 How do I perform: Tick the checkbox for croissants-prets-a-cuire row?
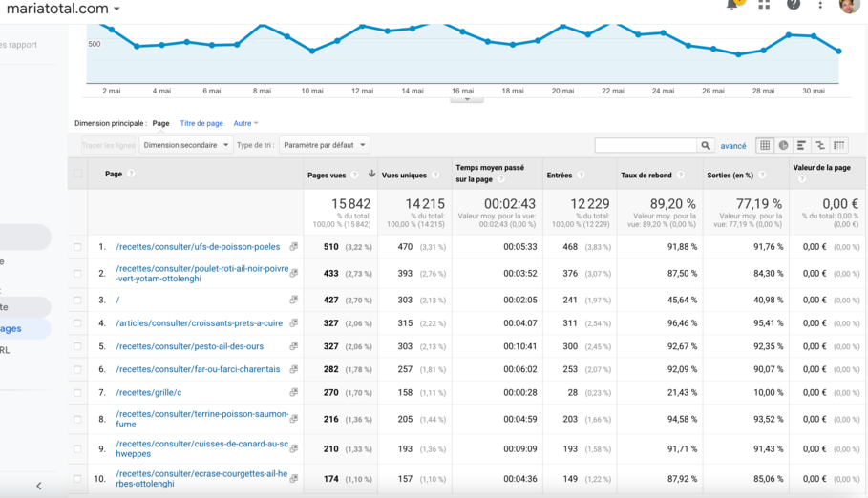[77, 323]
